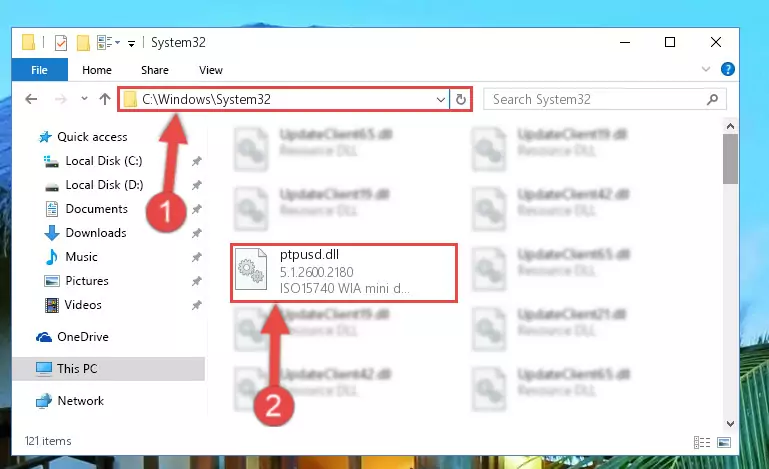
Task: Open the address bar history dropdown
Action: [440, 100]
